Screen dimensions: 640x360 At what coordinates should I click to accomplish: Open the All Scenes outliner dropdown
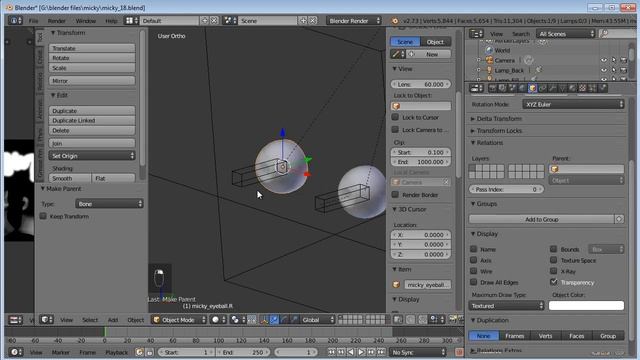point(566,34)
